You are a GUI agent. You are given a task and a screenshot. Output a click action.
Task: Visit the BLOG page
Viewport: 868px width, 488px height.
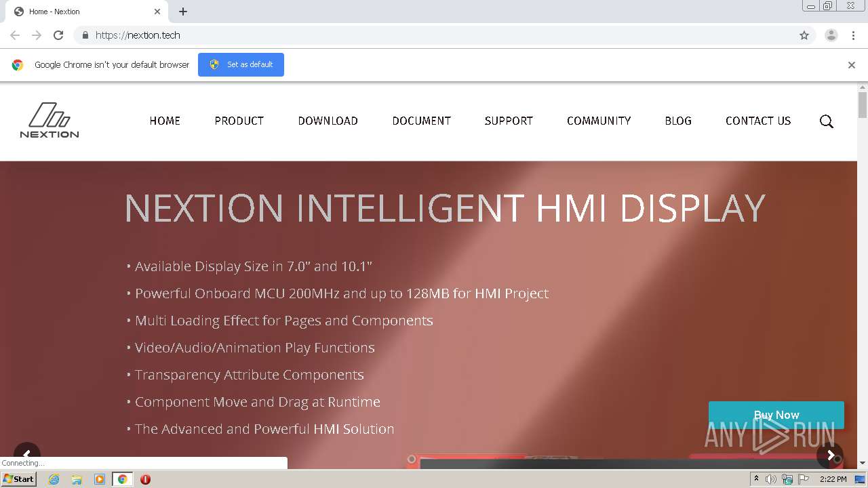point(678,121)
